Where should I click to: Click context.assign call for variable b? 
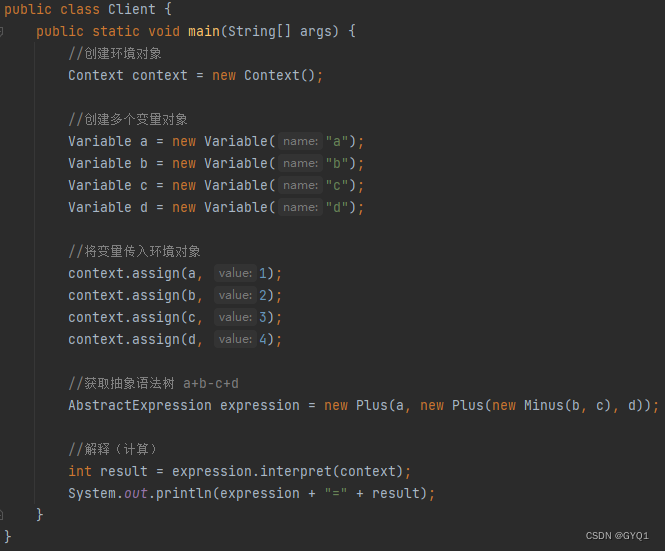click(x=175, y=295)
